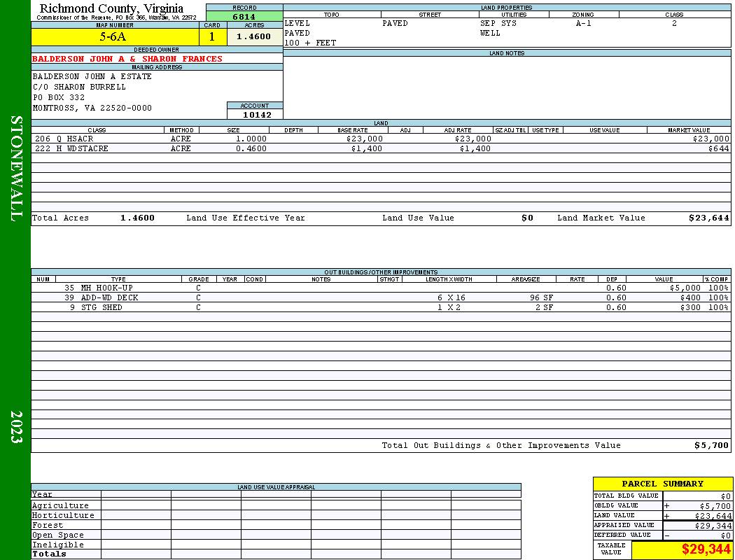735x560 pixels.
Task: Click land row 206 Q HSACR
Action: click(381, 139)
